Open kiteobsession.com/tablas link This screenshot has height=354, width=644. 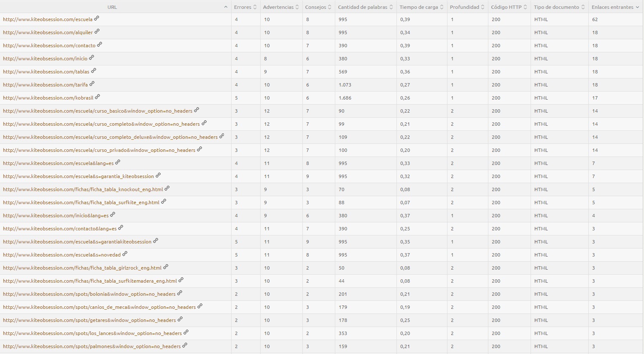[46, 72]
